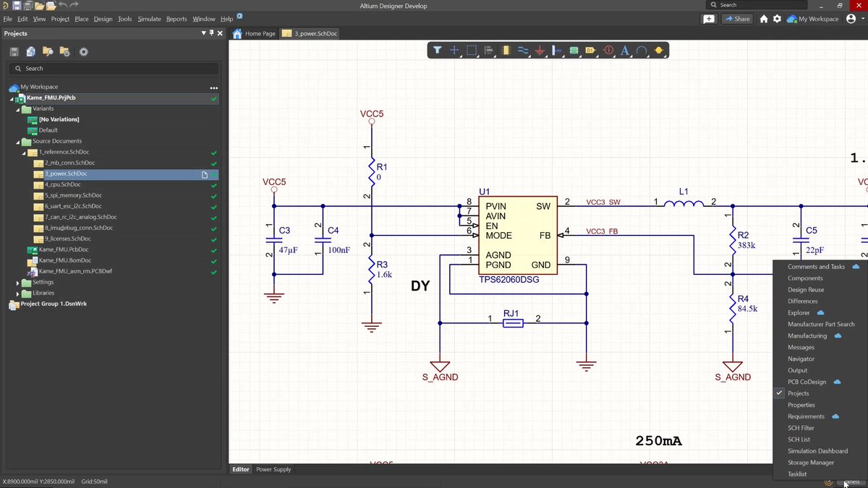The width and height of the screenshot is (868, 488).
Task: Click the Select Rectangle tool icon
Action: click(x=472, y=51)
